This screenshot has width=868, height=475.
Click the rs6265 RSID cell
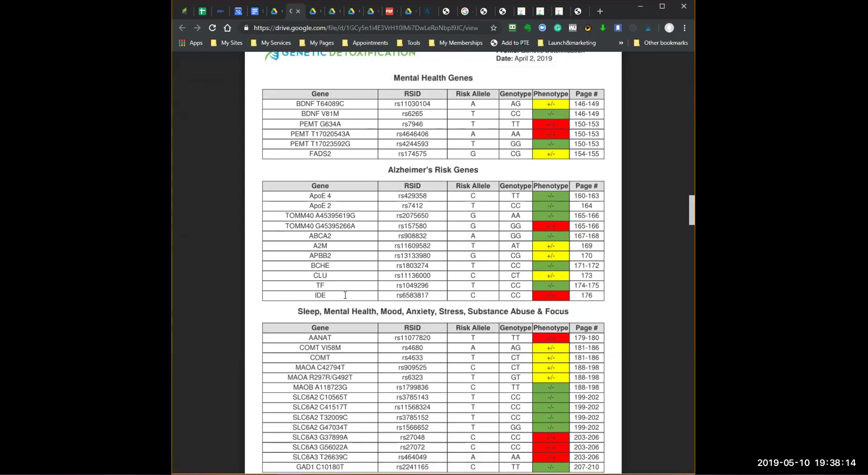coord(413,114)
